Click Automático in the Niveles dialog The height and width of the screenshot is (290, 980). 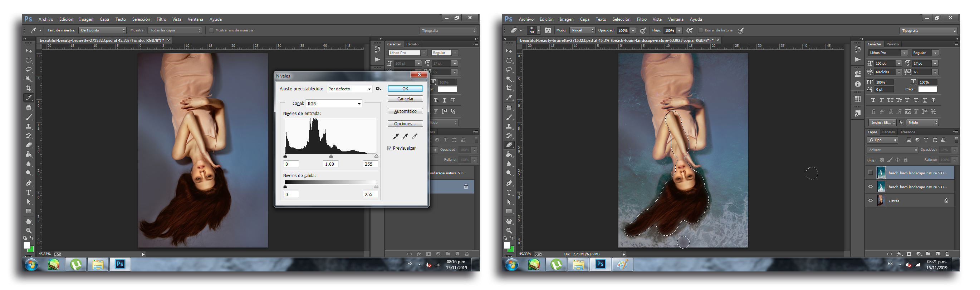tap(405, 111)
